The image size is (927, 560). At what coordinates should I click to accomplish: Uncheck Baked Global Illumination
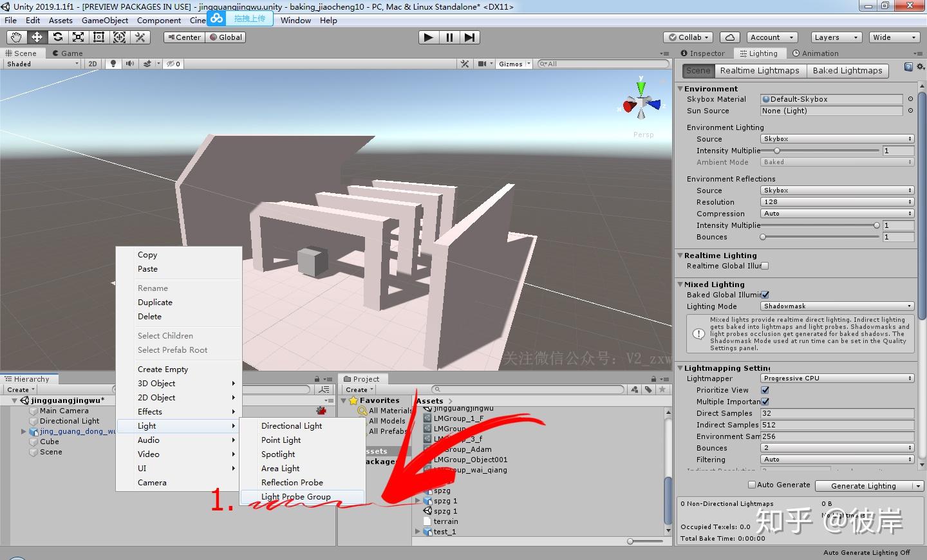[x=765, y=295]
